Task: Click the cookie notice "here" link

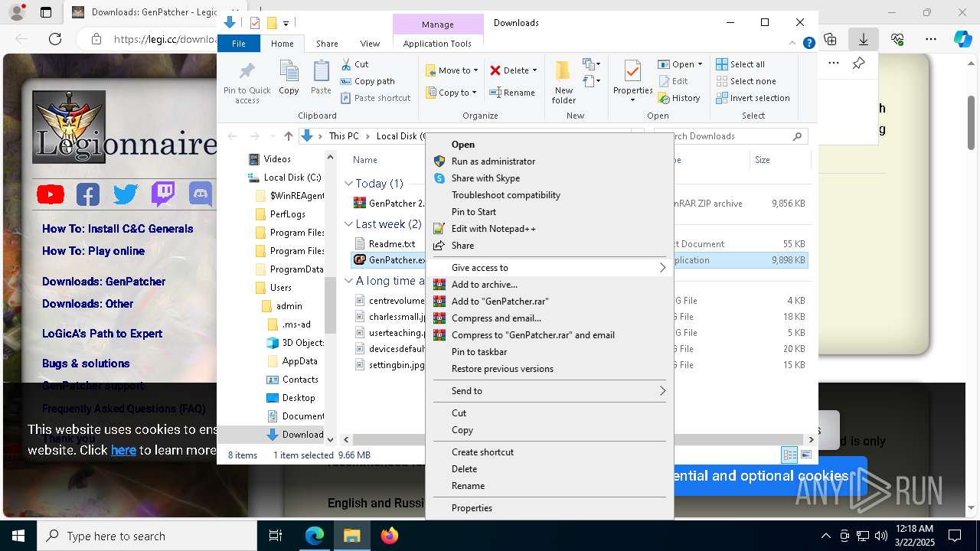Action: [x=123, y=450]
